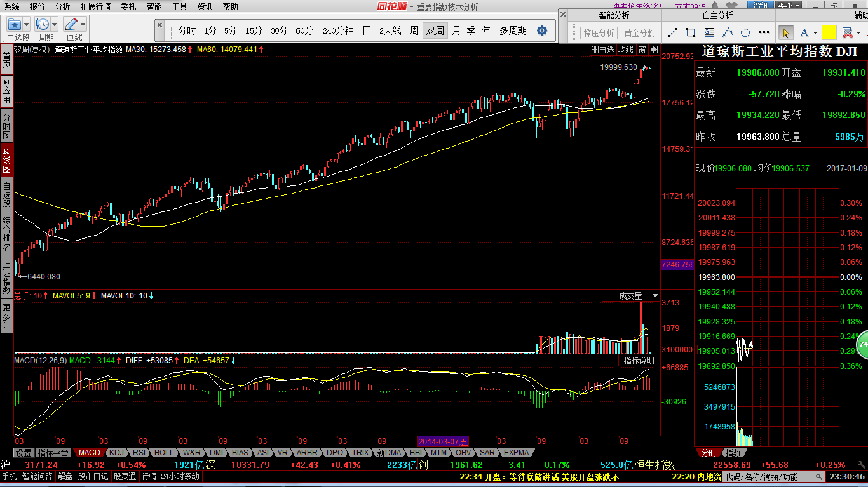Switch chart to 2天线 period
This screenshot has width=868, height=487.
(x=390, y=30)
